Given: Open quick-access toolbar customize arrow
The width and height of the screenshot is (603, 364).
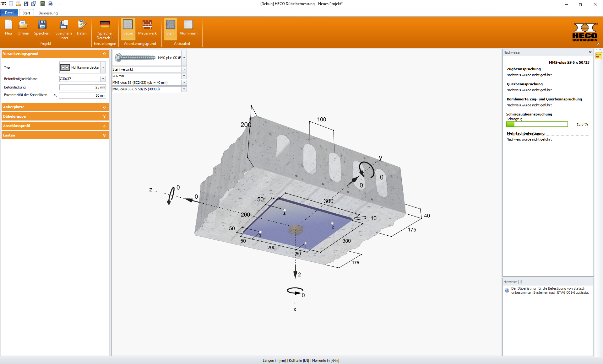Looking at the screenshot, I should coord(60,4).
